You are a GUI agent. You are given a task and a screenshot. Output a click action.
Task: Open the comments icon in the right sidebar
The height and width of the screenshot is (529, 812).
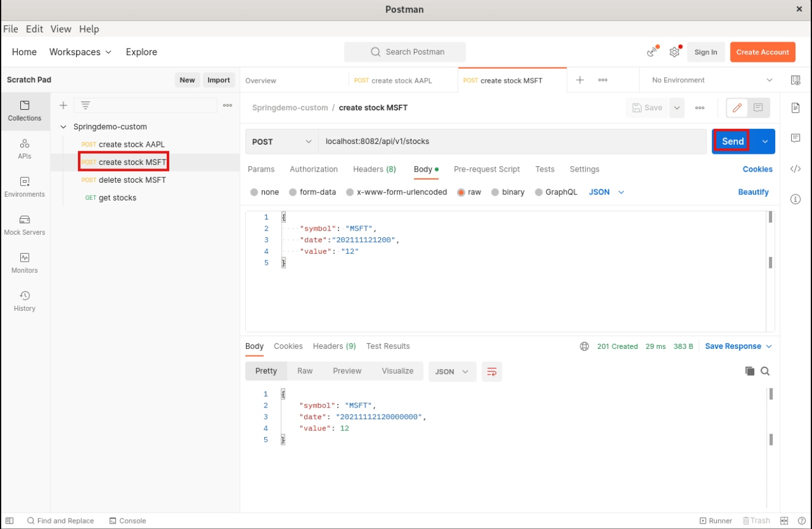795,138
